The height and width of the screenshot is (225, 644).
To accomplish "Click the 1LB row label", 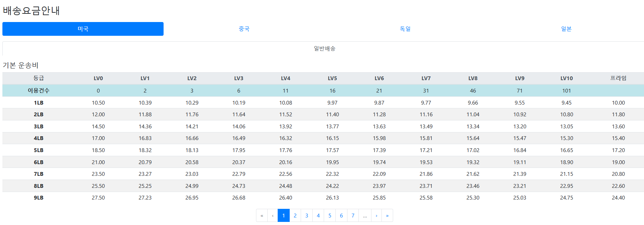I will 38,103.
